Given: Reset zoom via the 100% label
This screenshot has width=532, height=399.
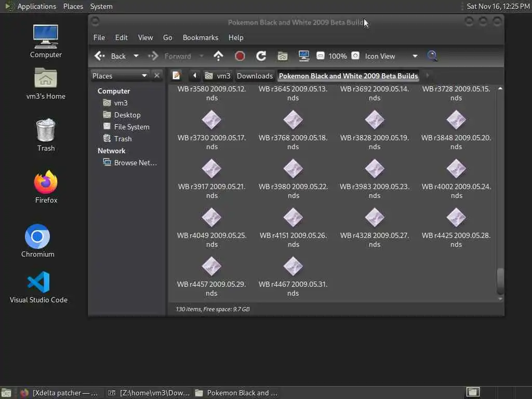Looking at the screenshot, I should [338, 56].
